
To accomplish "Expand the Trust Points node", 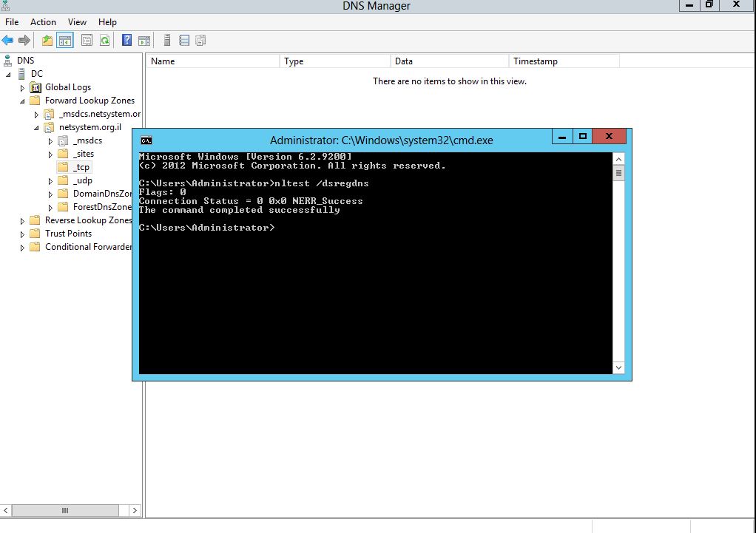I will [22, 234].
